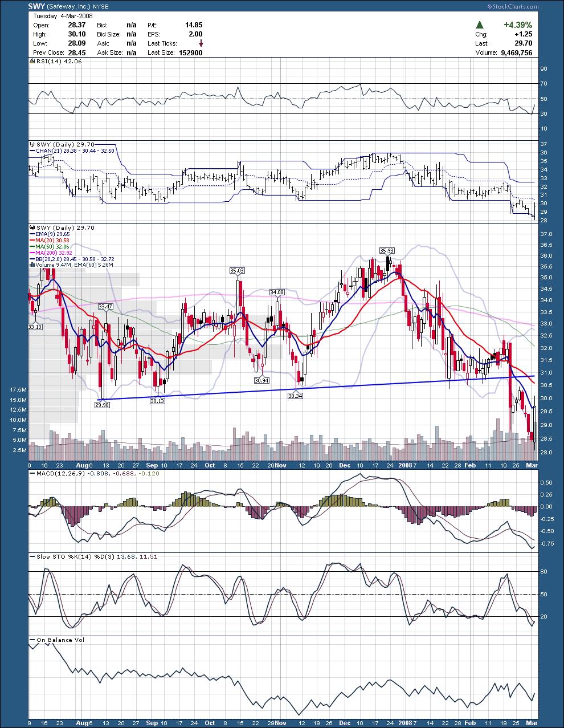
Task: Click the Chg value +1.25
Action: [523, 34]
